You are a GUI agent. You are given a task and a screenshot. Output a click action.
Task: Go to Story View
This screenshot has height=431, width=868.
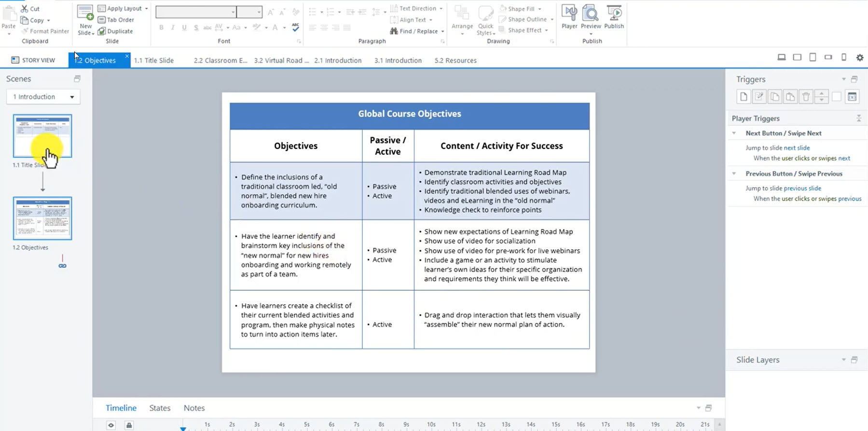coord(33,60)
